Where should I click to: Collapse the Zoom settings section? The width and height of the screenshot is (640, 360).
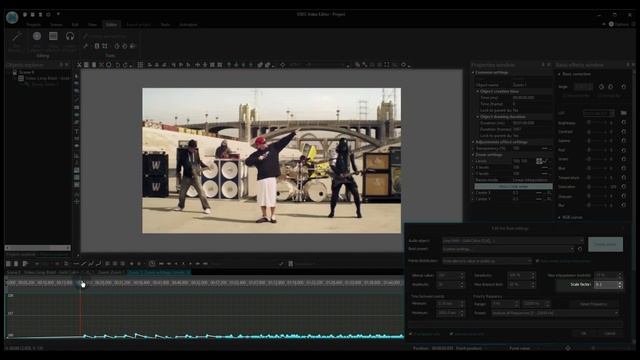click(473, 155)
